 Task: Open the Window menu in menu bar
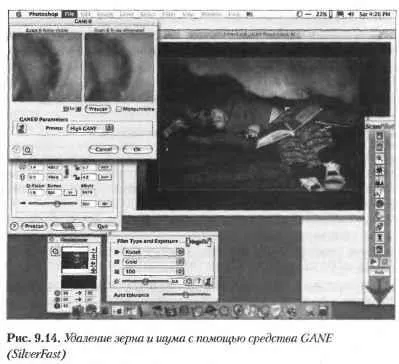click(x=212, y=14)
